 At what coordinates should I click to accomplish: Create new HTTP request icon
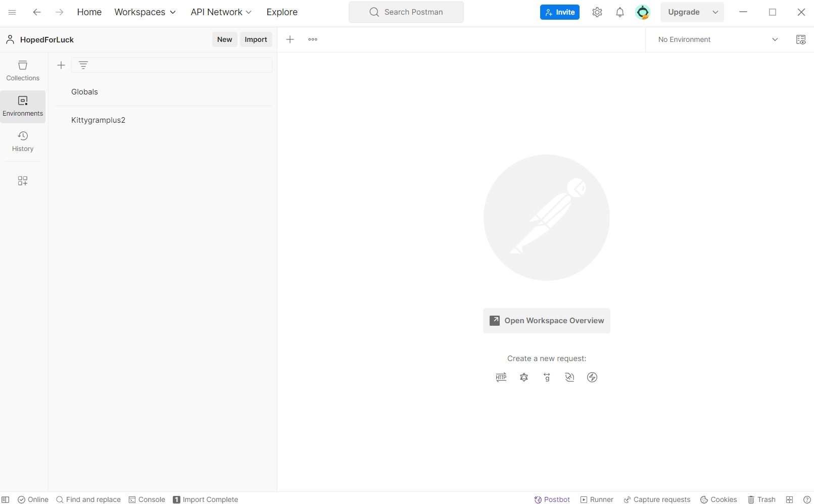coord(501,377)
